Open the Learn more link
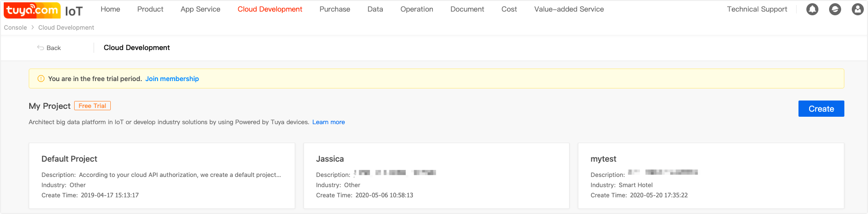 pyautogui.click(x=329, y=122)
